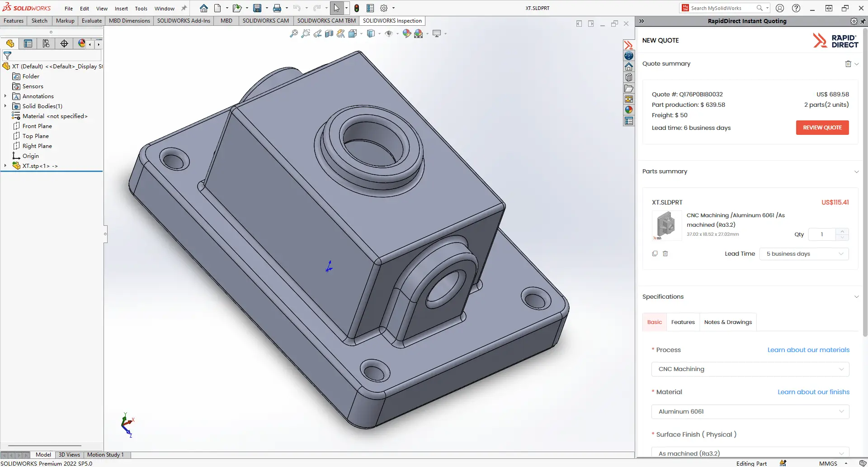Expand the XT.stp<1> tree node

coord(5,166)
